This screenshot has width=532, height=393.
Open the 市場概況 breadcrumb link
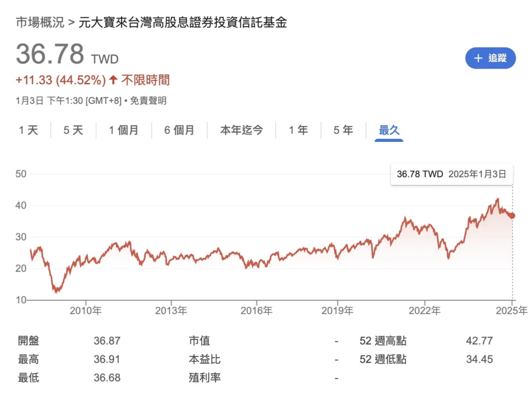click(x=40, y=22)
